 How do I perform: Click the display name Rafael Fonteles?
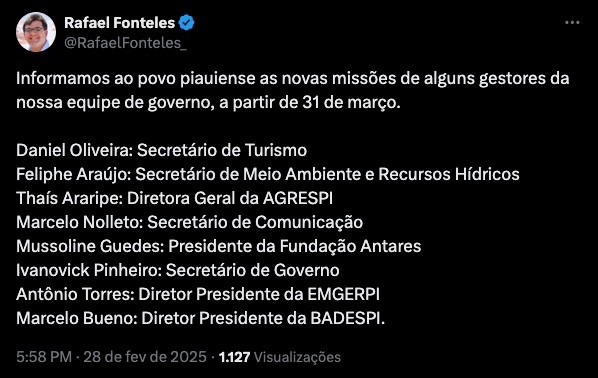pos(119,23)
